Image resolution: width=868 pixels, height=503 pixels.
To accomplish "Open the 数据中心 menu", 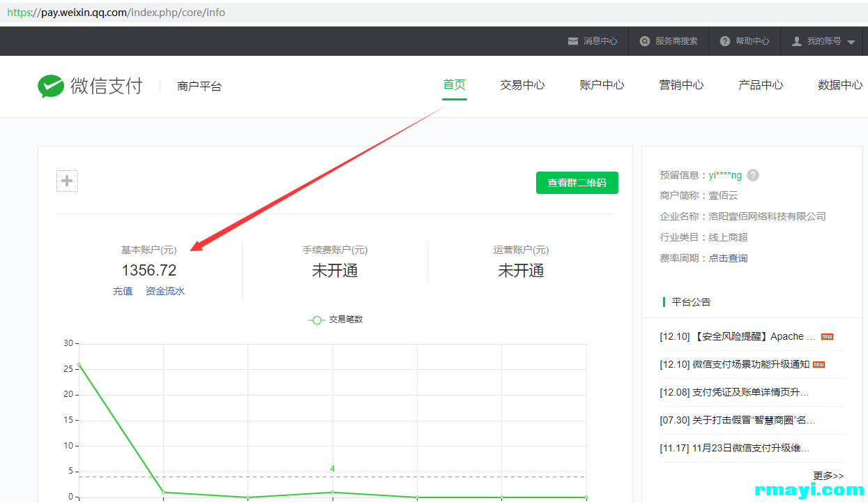I will point(840,85).
